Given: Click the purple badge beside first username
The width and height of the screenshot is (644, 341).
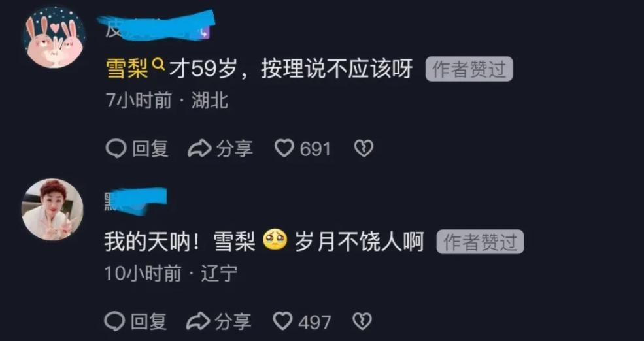Looking at the screenshot, I should pos(205,33).
